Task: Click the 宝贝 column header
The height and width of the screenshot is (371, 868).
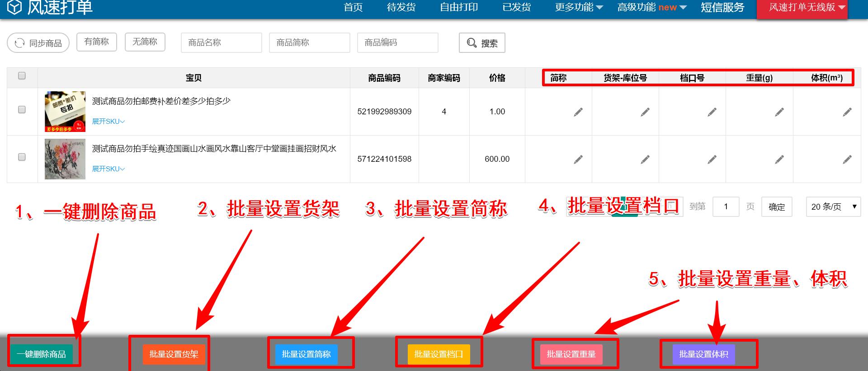Action: point(193,78)
